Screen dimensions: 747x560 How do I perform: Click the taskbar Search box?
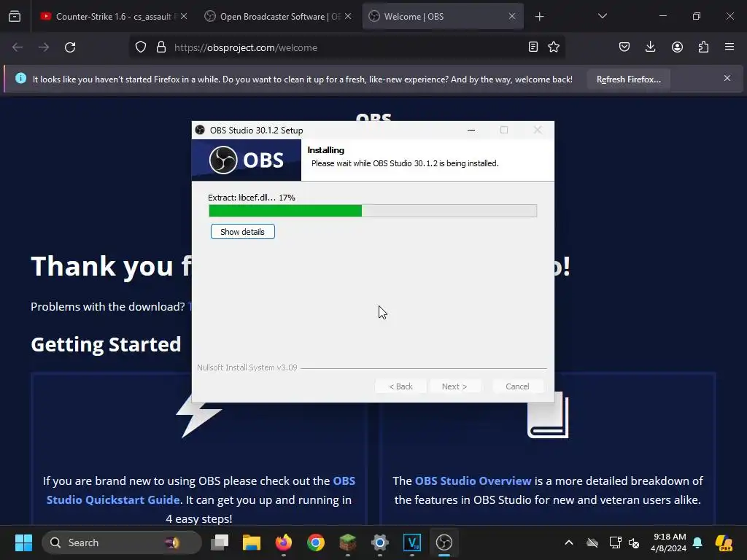(122, 542)
